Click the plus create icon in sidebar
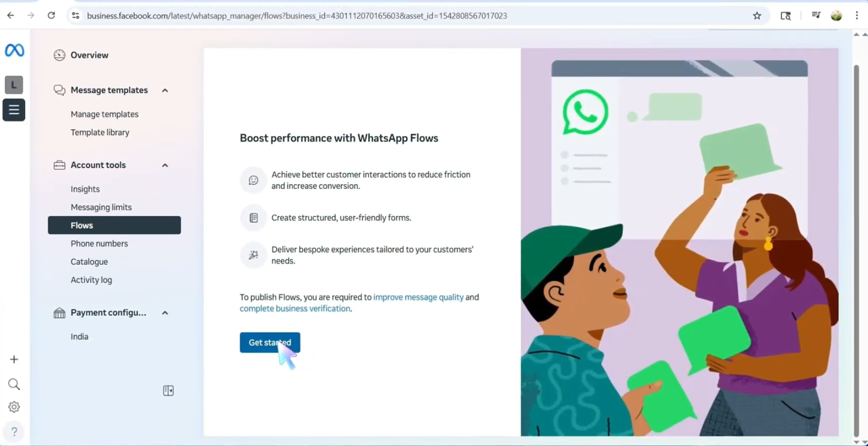Screen dimensions: 868x446 click(x=14, y=359)
